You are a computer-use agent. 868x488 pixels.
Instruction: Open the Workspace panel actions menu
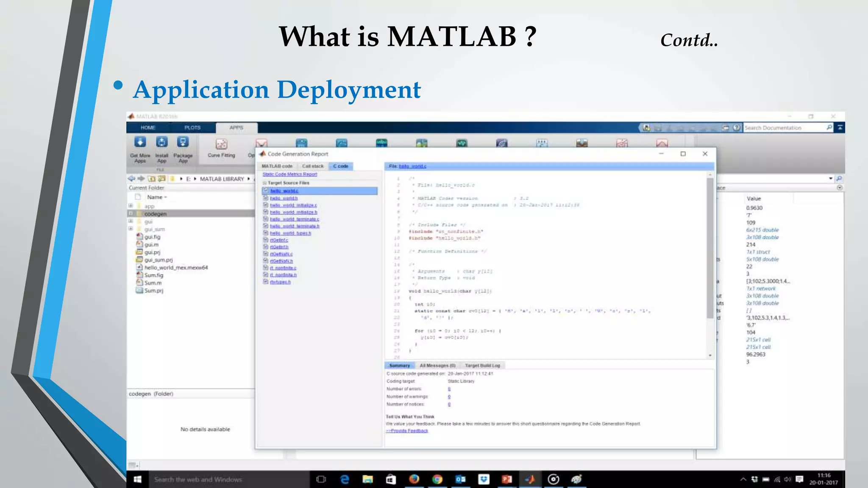click(x=840, y=188)
